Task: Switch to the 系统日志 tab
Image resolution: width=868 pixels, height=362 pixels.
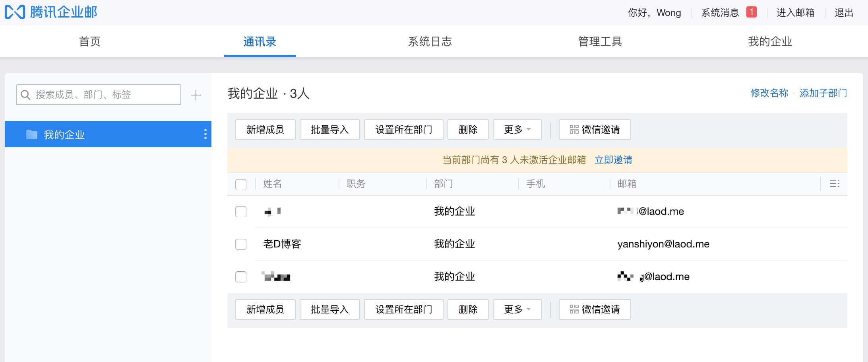Action: [x=430, y=41]
